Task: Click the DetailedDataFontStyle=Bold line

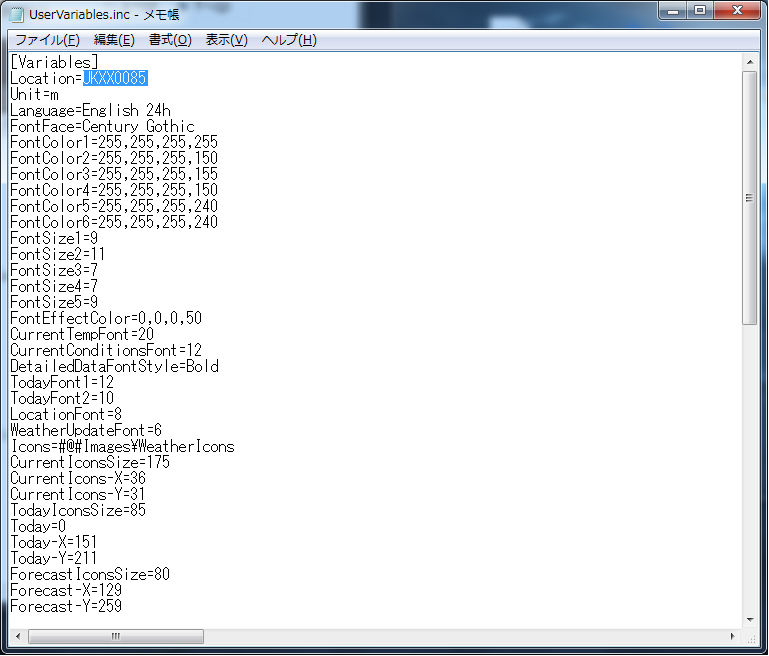Action: point(114,366)
